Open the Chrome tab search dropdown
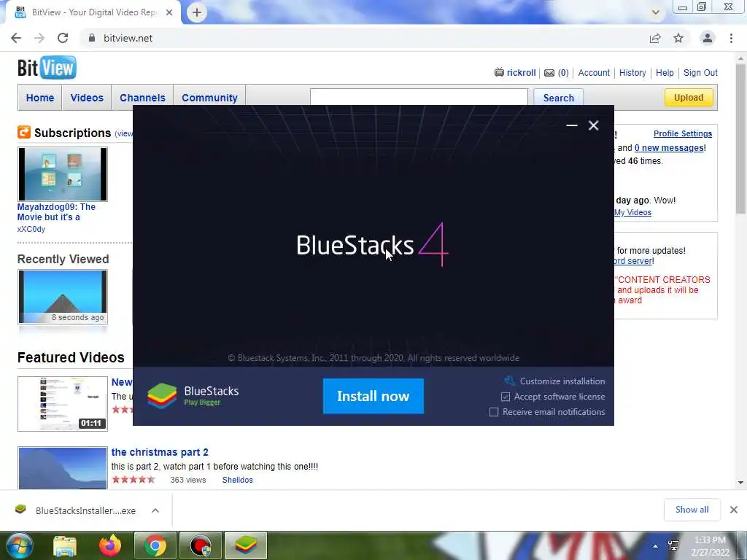The image size is (747, 560). pyautogui.click(x=656, y=12)
